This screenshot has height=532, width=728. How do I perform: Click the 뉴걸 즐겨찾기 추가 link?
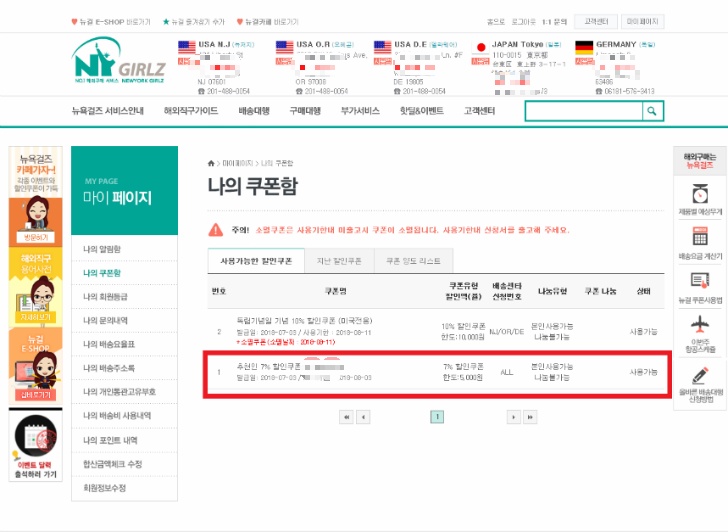194,22
